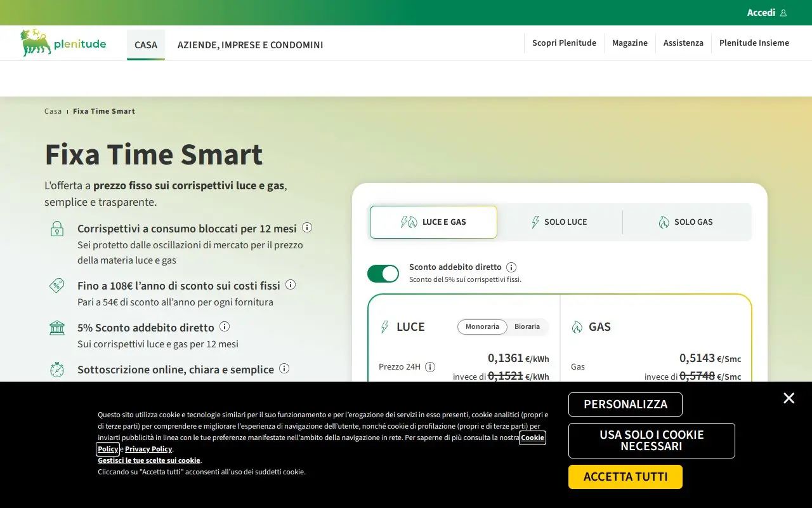Image resolution: width=812 pixels, height=508 pixels.
Task: Open the Magazine link
Action: pos(630,43)
